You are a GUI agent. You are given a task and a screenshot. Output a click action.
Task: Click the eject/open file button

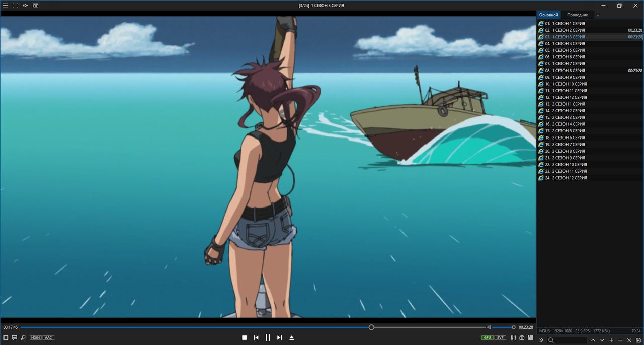pyautogui.click(x=291, y=337)
